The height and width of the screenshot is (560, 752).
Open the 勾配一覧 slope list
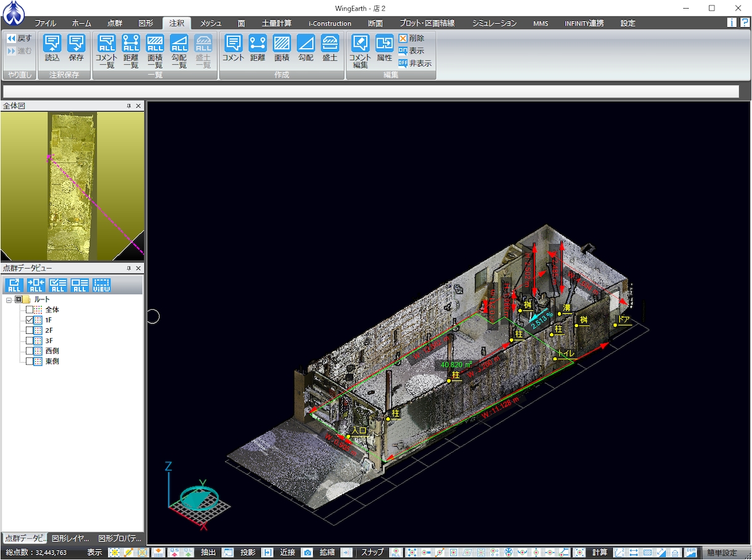(179, 51)
